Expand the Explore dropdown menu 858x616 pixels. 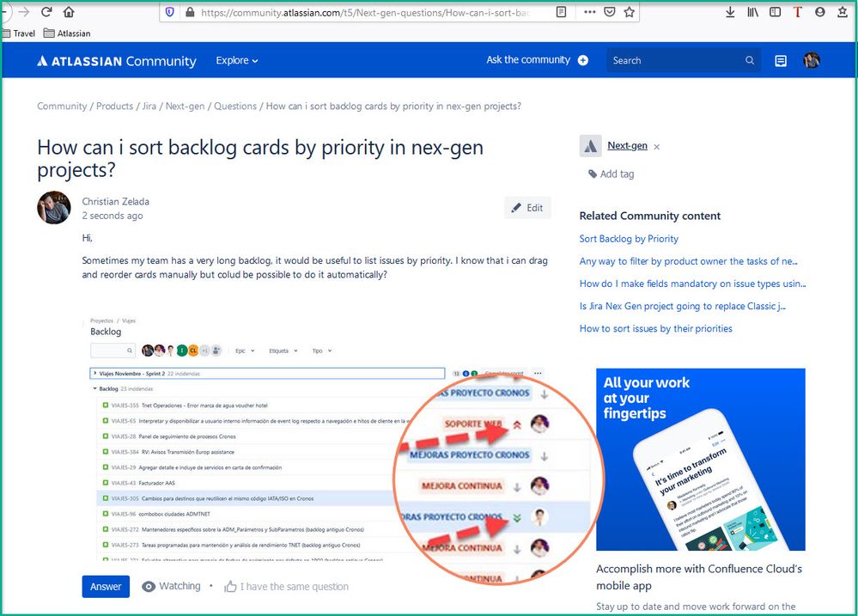pyautogui.click(x=237, y=60)
